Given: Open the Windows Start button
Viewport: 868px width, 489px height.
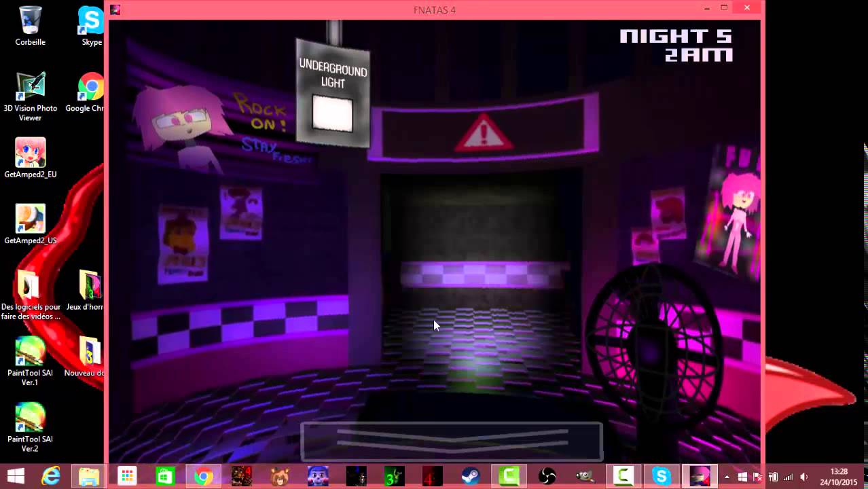Looking at the screenshot, I should coord(15,476).
